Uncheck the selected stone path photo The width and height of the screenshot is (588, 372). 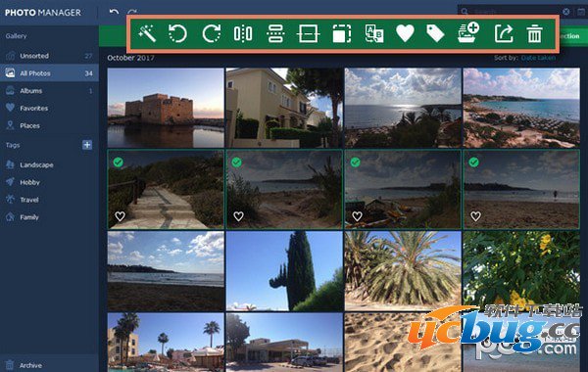(x=119, y=163)
